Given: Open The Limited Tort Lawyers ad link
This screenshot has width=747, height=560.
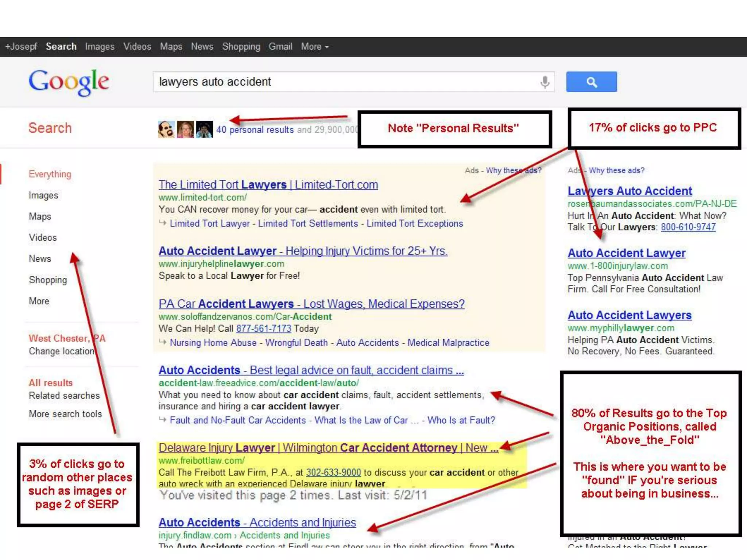Looking at the screenshot, I should (268, 185).
